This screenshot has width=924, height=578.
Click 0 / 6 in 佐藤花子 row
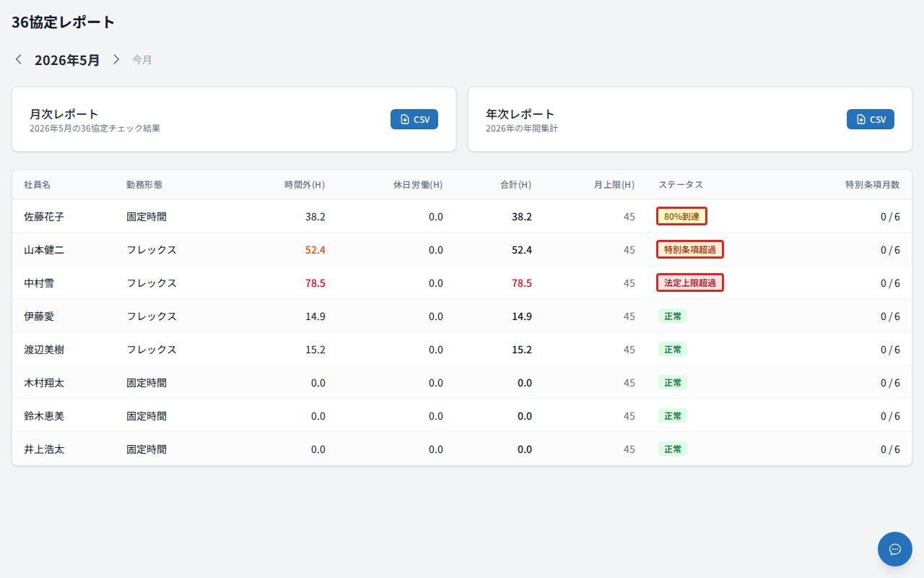890,217
